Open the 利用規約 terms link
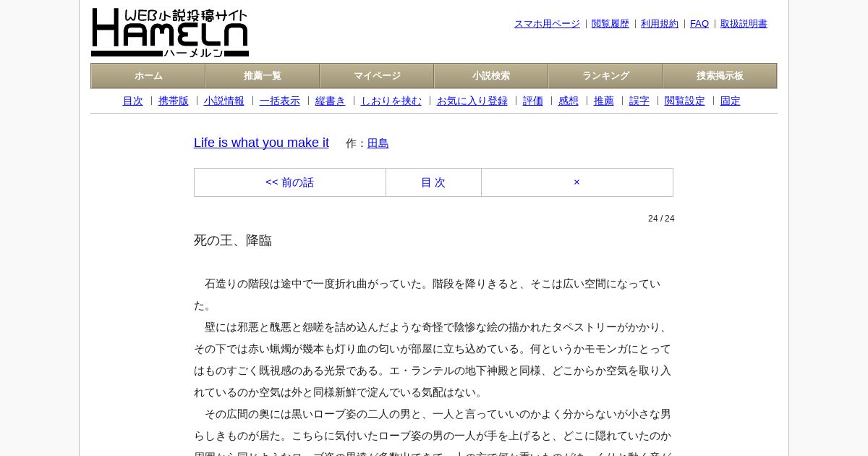Viewport: 868px width, 456px height. click(x=660, y=24)
